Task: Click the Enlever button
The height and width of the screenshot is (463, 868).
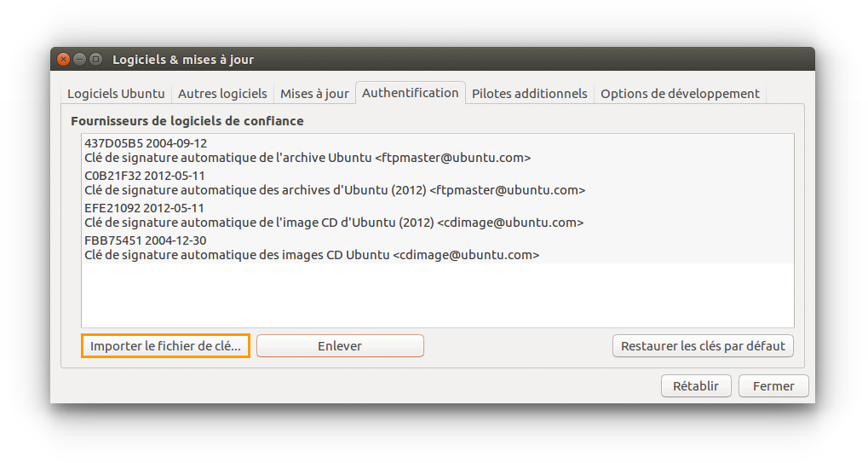Action: coord(340,345)
